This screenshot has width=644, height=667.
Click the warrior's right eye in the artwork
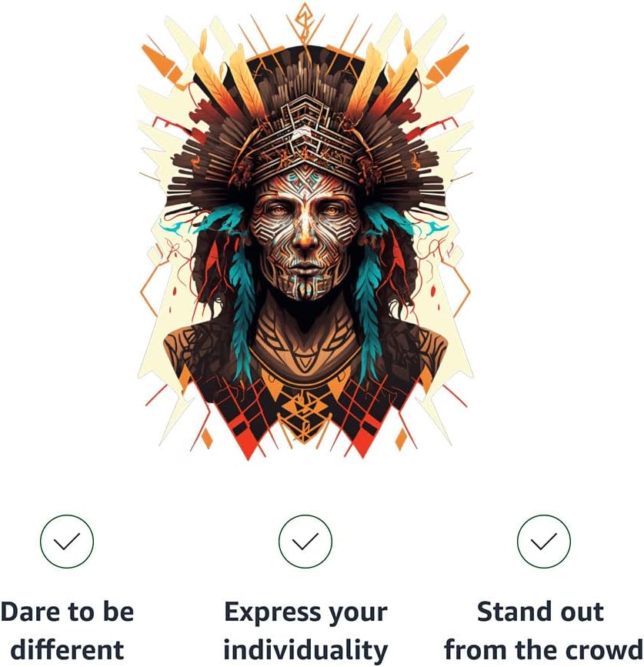tap(332, 210)
